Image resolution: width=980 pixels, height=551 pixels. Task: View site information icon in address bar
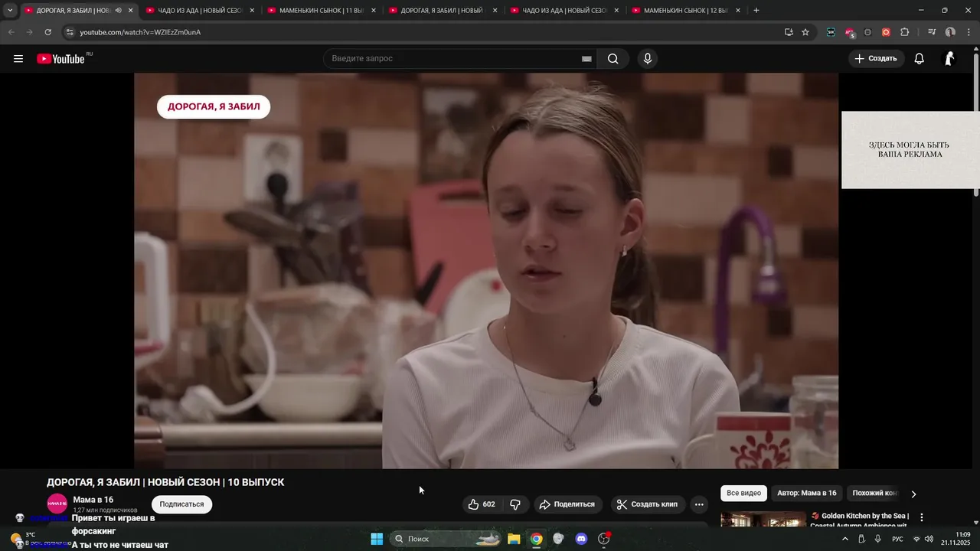[70, 32]
